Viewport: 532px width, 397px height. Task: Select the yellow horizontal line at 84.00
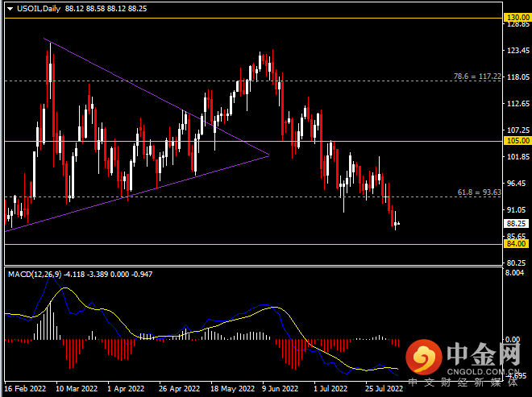click(x=253, y=244)
